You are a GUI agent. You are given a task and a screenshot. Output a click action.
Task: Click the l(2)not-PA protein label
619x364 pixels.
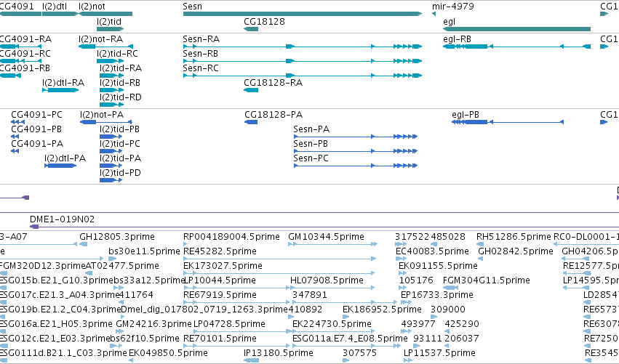(102, 115)
